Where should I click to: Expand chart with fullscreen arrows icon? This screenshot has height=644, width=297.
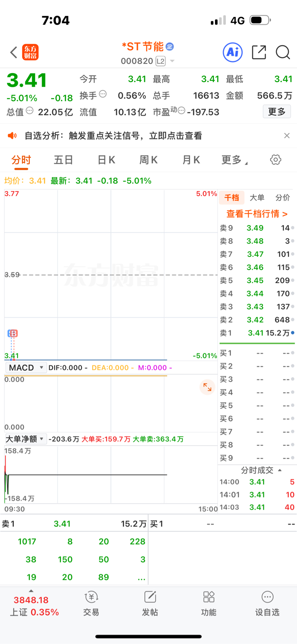click(x=207, y=387)
